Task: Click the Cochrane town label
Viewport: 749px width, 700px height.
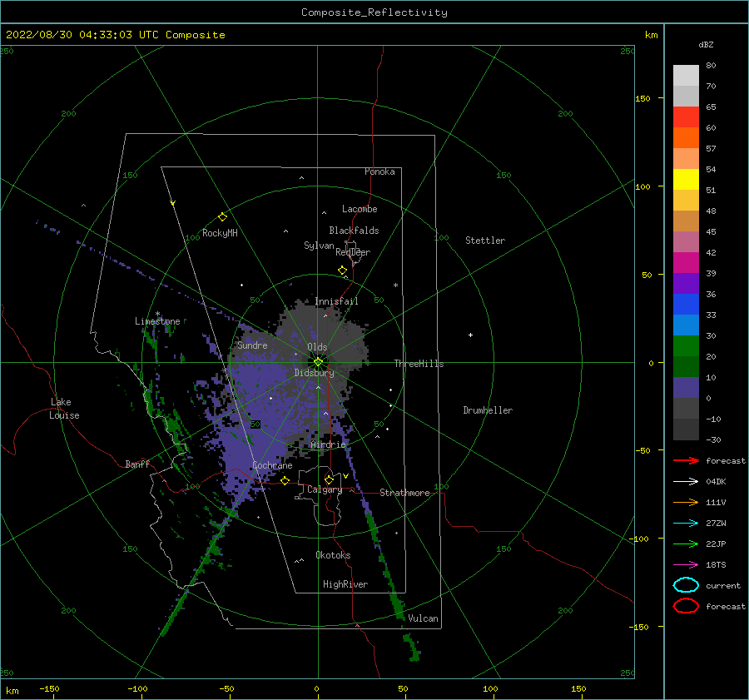Action: (272, 465)
